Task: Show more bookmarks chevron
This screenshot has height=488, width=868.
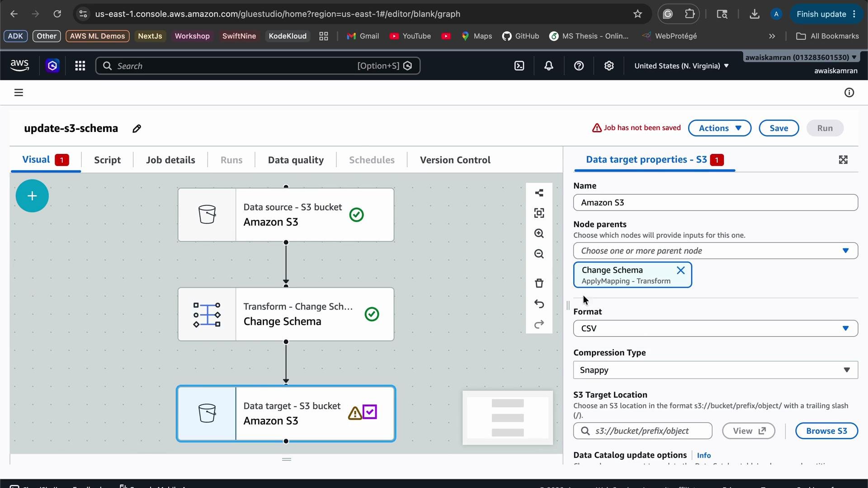Action: point(772,36)
